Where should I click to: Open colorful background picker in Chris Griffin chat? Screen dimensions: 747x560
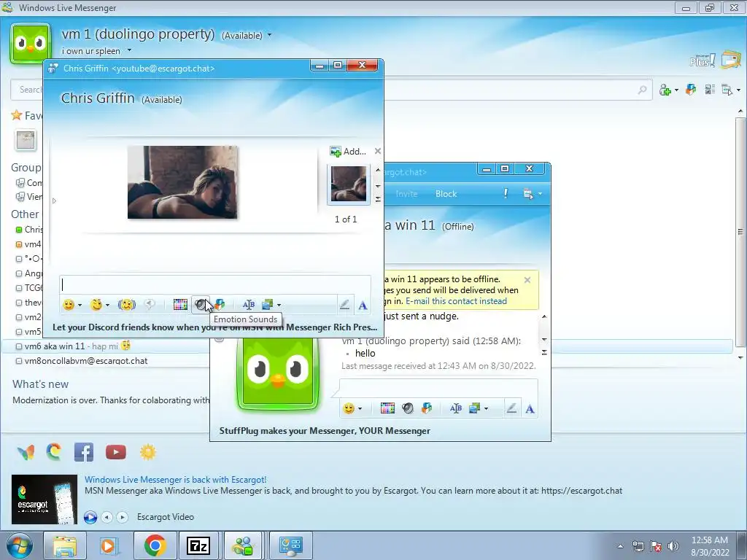click(180, 305)
